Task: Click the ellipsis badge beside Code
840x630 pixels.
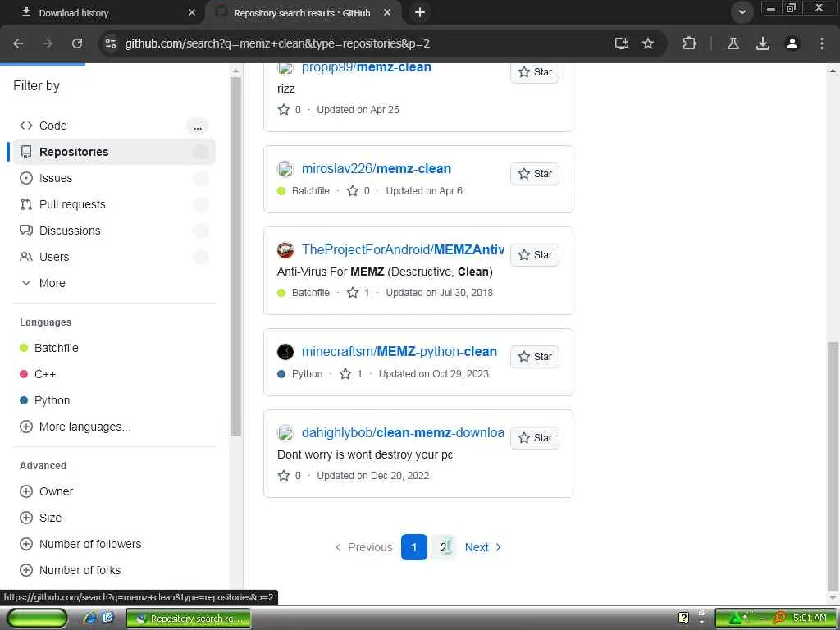Action: coord(198,126)
